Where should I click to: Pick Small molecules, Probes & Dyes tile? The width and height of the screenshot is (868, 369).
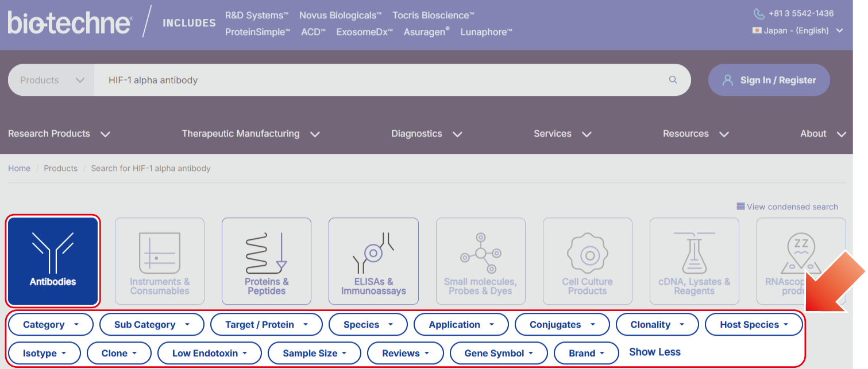480,261
